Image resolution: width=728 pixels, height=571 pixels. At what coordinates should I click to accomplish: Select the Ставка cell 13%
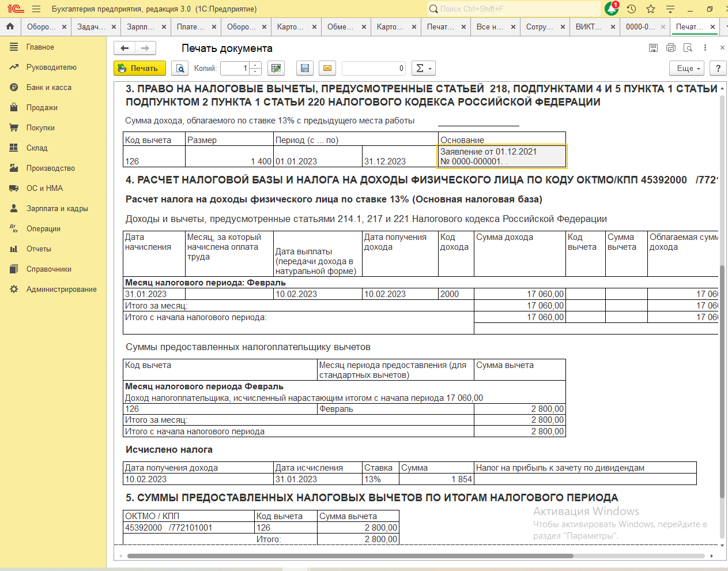pyautogui.click(x=381, y=479)
